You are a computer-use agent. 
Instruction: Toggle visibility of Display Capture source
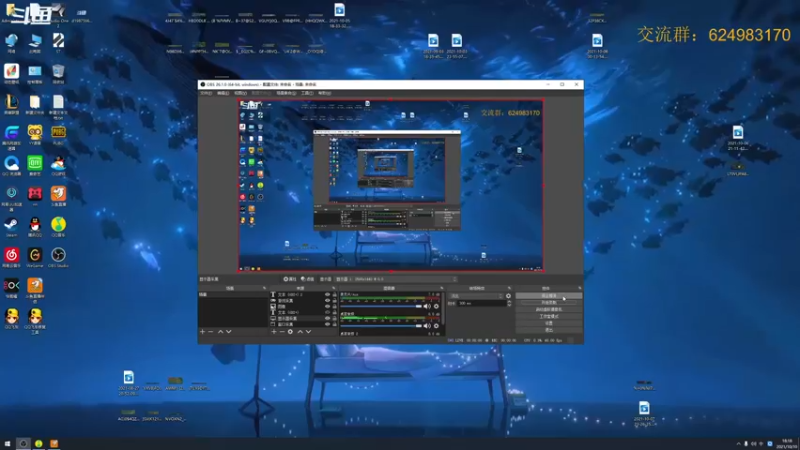click(x=327, y=318)
